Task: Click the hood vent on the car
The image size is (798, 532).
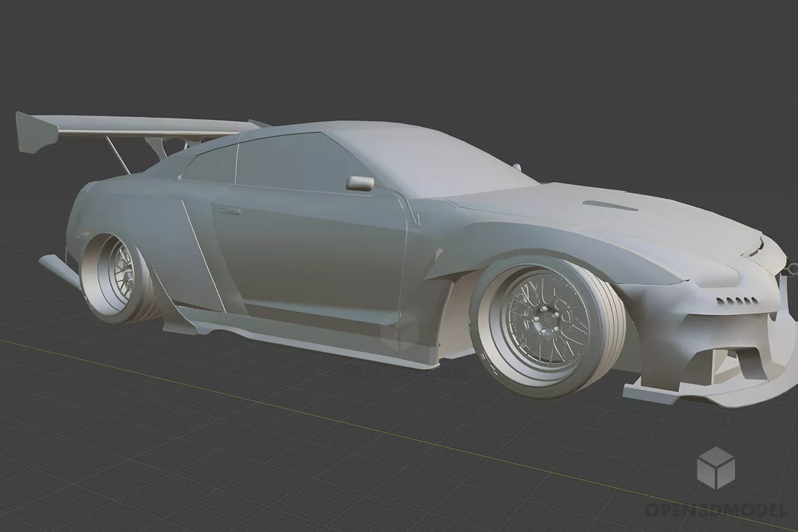Action: pyautogui.click(x=610, y=205)
